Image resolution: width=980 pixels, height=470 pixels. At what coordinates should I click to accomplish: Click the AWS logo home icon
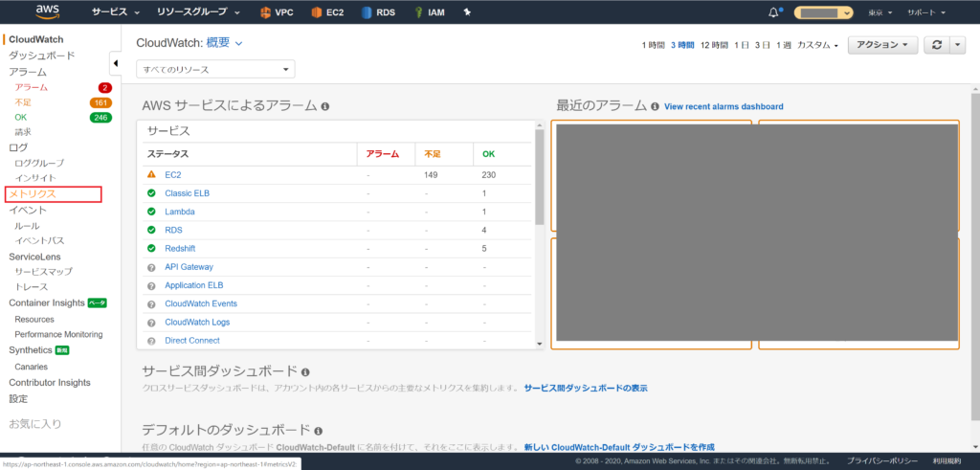[x=48, y=12]
